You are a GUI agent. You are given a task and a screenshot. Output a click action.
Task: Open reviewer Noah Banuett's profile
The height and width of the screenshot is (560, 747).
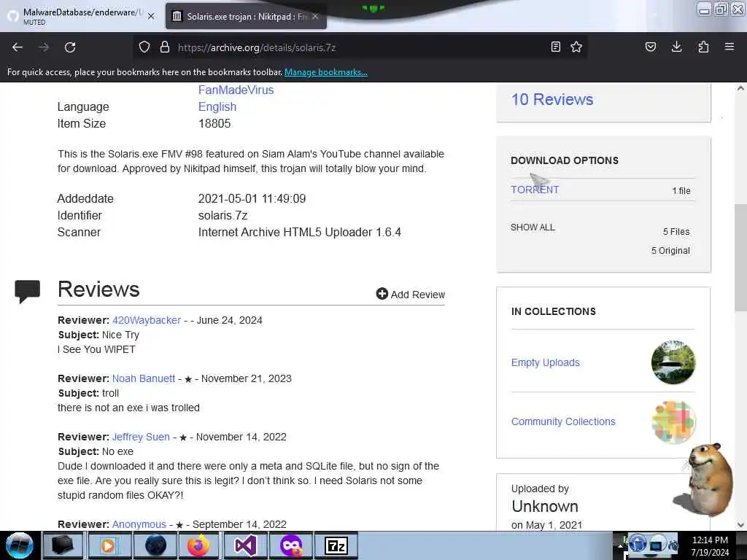144,378
